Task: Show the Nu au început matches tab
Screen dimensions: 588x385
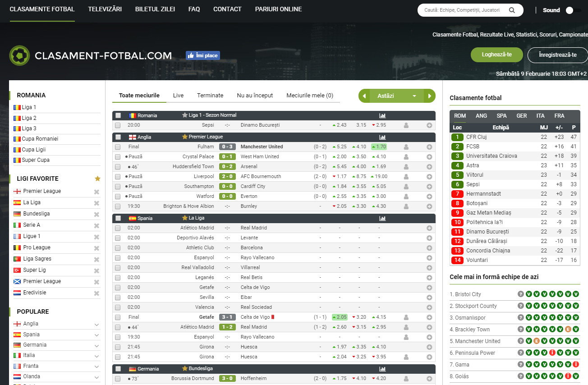Action: [255, 95]
